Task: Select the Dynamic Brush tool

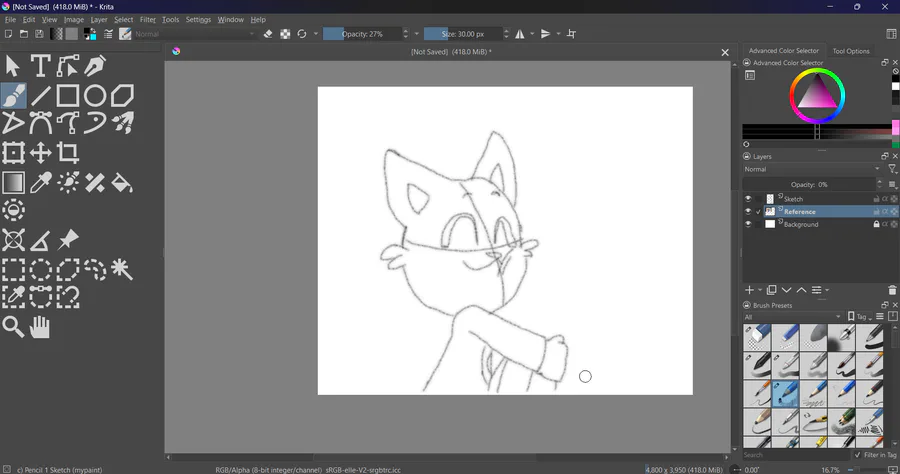Action: click(x=95, y=123)
